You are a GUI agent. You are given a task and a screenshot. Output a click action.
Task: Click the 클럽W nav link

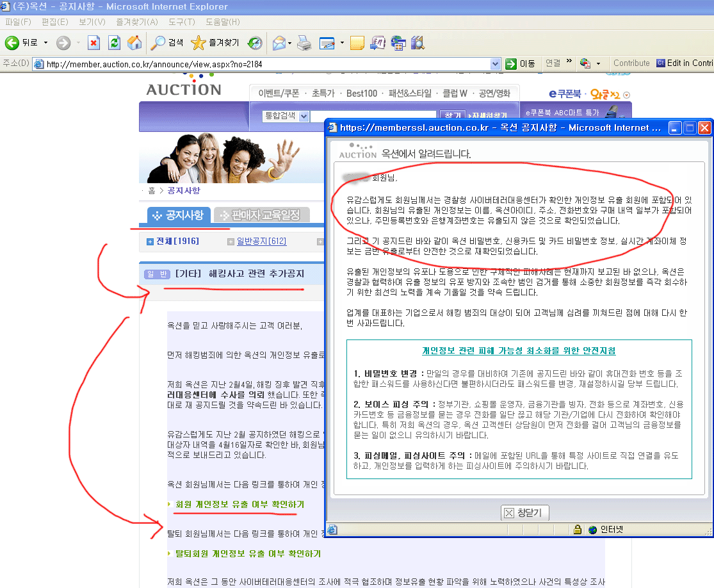[x=455, y=94]
